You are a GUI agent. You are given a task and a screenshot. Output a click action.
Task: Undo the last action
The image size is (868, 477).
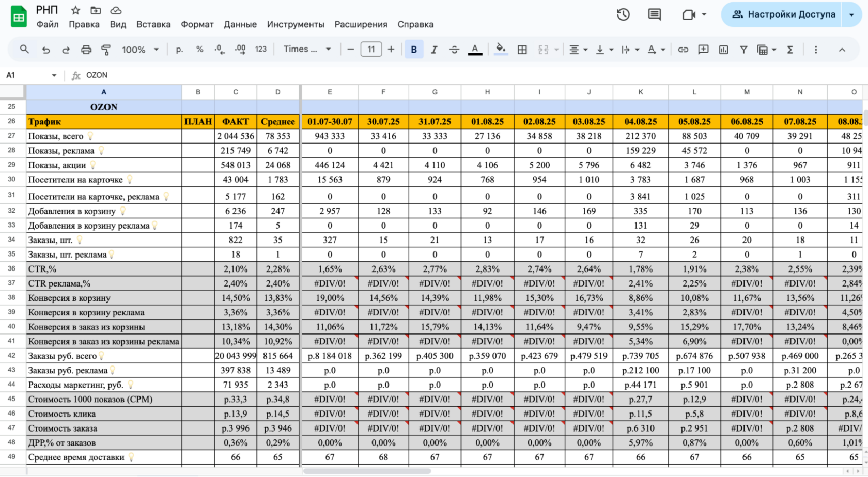point(46,50)
